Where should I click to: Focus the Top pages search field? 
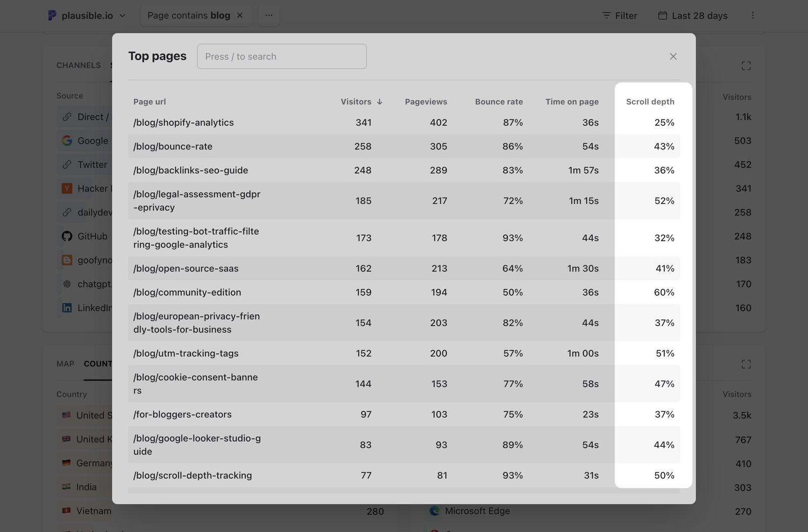tap(282, 57)
